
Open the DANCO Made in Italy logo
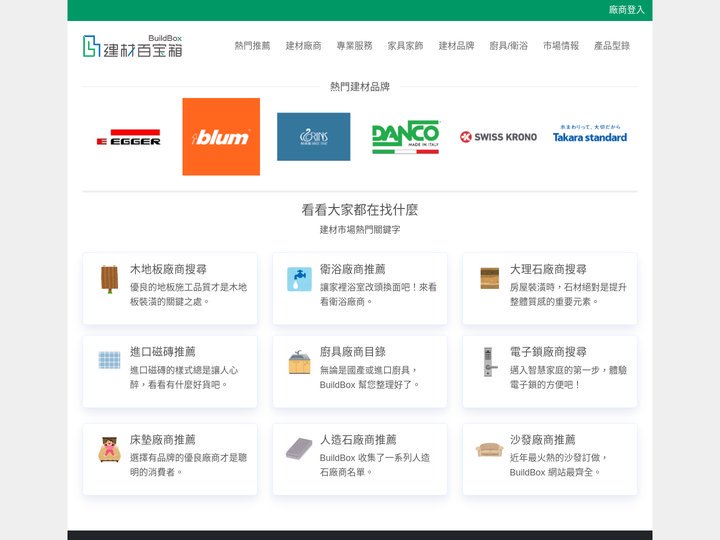click(x=405, y=137)
